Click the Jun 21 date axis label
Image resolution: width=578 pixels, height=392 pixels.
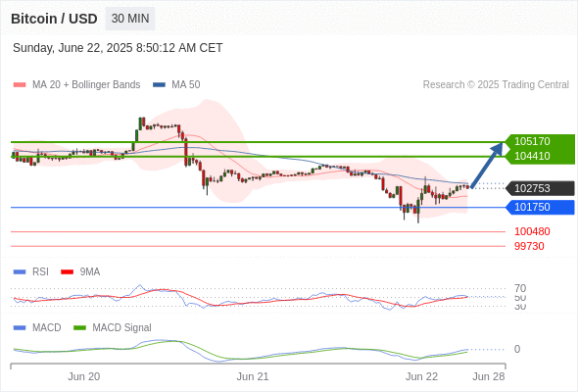pyautogui.click(x=253, y=376)
